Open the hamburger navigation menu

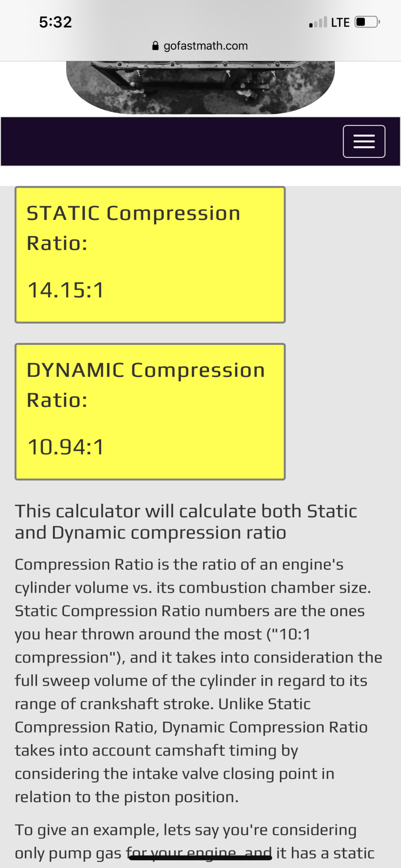(x=364, y=141)
